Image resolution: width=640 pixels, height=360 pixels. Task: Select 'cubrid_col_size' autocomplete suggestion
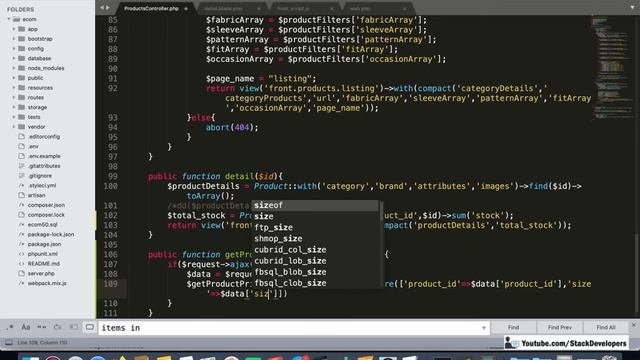point(315,250)
